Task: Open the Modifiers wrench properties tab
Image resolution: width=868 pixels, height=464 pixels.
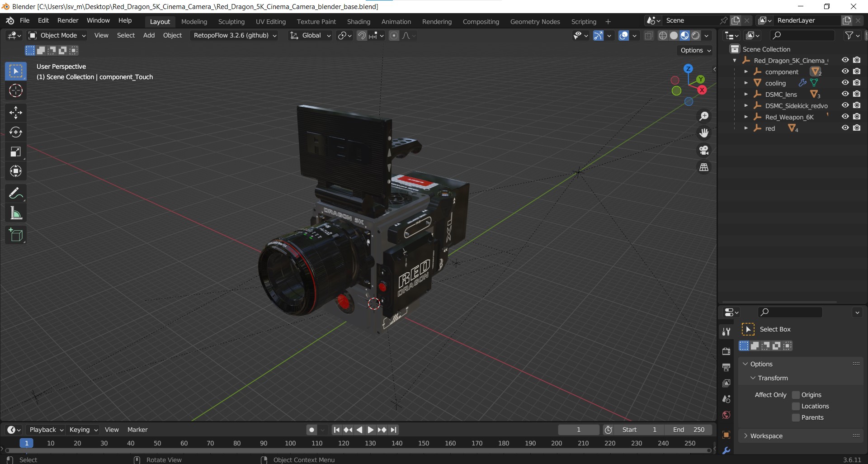Action: point(726,451)
